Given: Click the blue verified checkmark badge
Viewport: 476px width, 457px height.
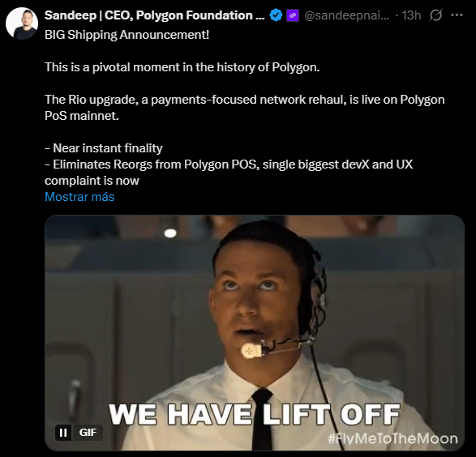Looking at the screenshot, I should tap(276, 15).
